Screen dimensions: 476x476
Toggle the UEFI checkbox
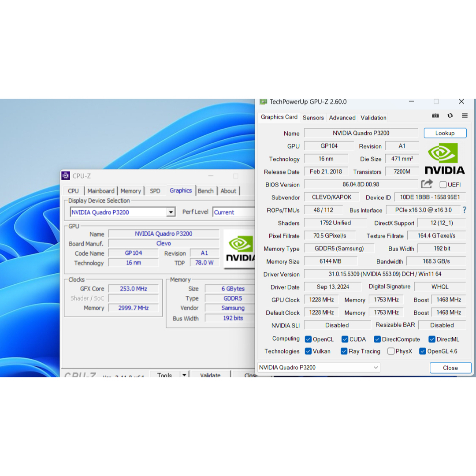[x=443, y=185]
